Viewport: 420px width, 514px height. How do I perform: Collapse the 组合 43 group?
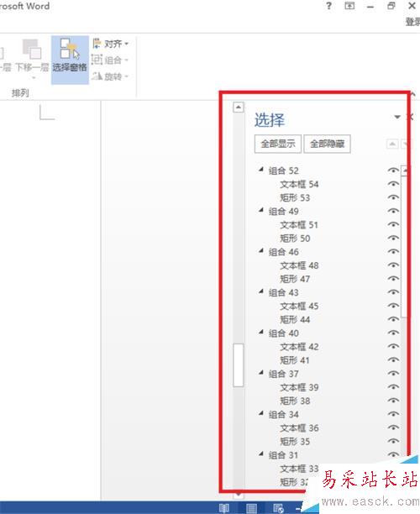(261, 291)
